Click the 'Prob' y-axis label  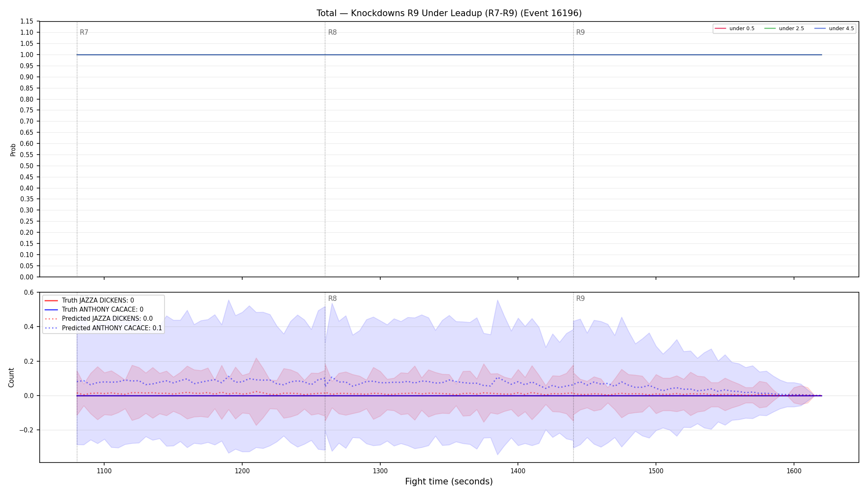(13, 150)
